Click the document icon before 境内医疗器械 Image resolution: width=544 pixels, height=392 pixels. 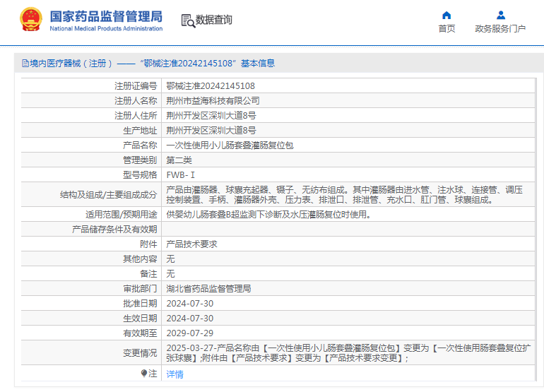(25, 63)
